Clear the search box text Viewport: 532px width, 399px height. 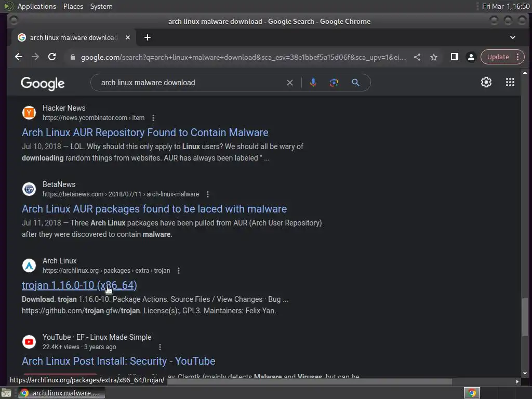pos(290,83)
